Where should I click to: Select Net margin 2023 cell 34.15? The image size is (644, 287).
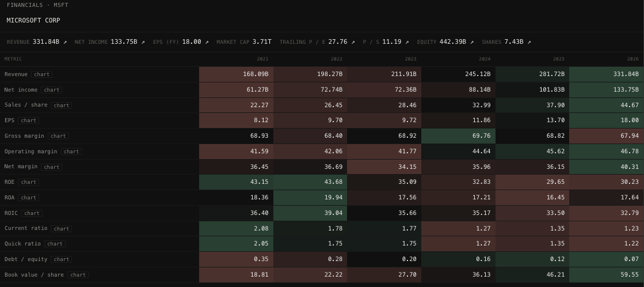(384, 167)
